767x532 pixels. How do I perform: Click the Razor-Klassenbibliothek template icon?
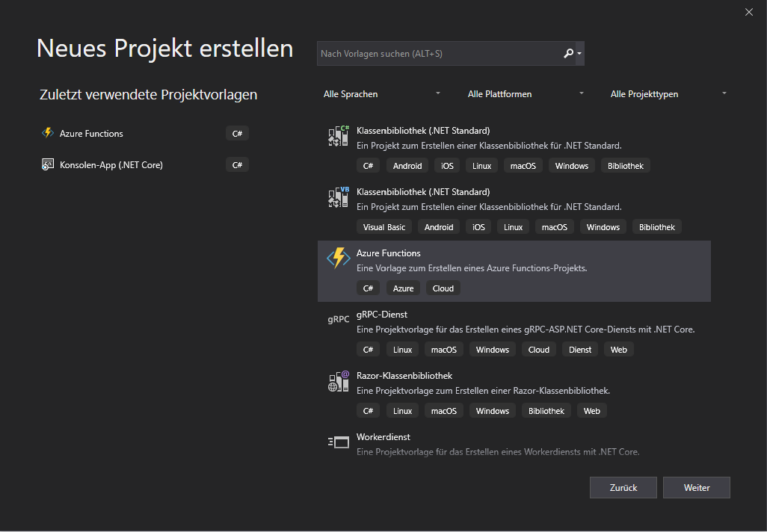pyautogui.click(x=339, y=381)
